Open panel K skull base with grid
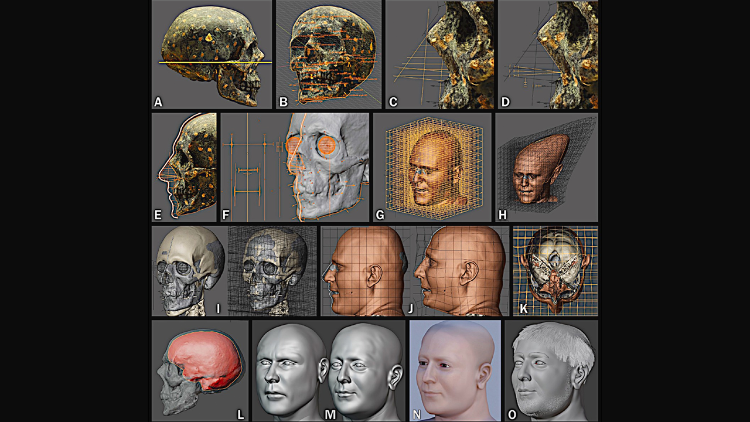 coord(553,268)
